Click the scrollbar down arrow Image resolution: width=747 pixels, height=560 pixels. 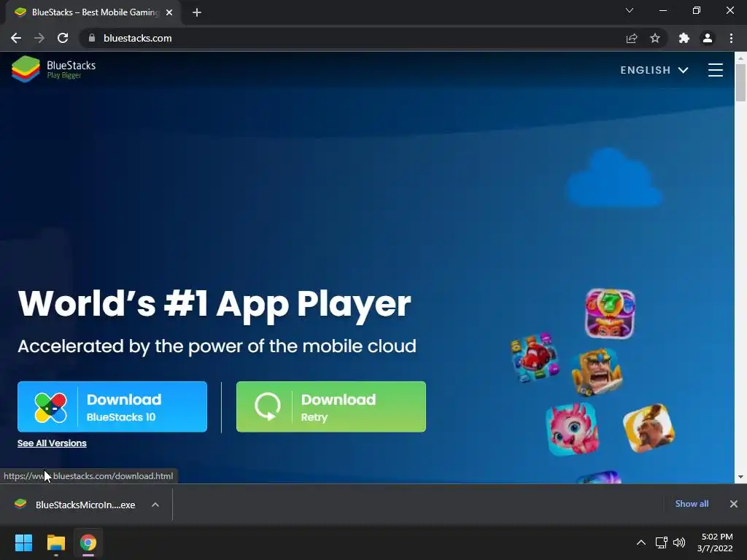[x=740, y=477]
